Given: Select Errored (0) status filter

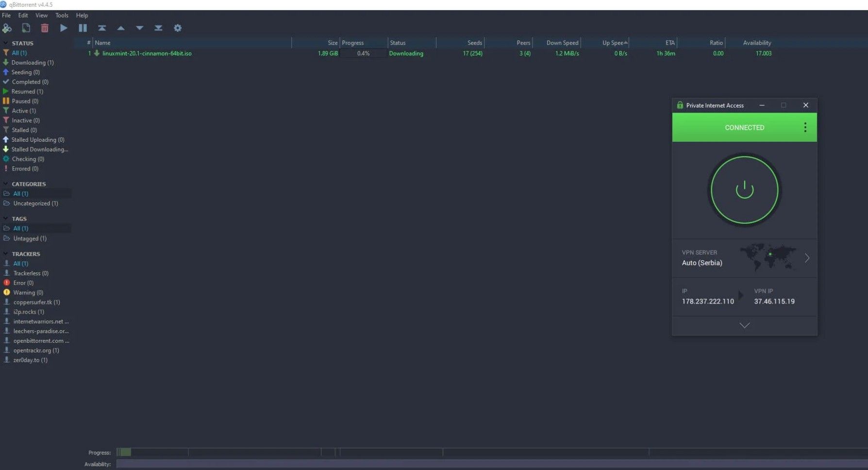Looking at the screenshot, I should (x=24, y=169).
